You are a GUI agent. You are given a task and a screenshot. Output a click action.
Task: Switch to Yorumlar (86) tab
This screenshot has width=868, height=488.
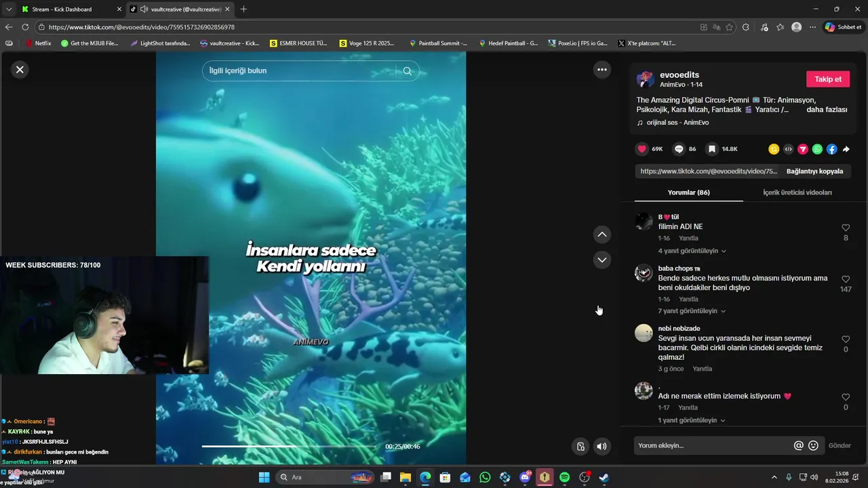click(x=688, y=192)
